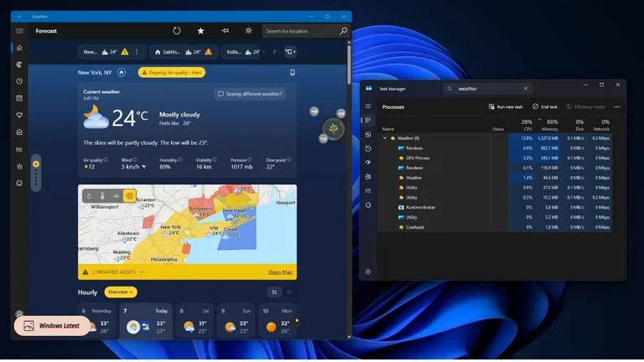This screenshot has width=644, height=362.
Task: Open the Weather app hamburger menu
Action: click(x=19, y=31)
